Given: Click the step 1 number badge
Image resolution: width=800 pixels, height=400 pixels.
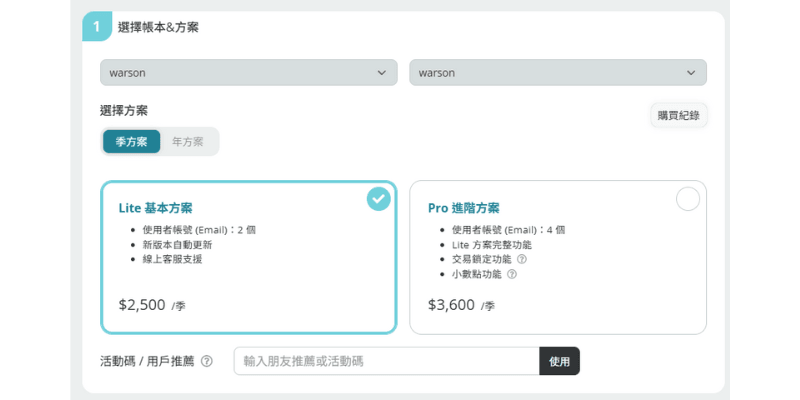Looking at the screenshot, I should [x=97, y=27].
